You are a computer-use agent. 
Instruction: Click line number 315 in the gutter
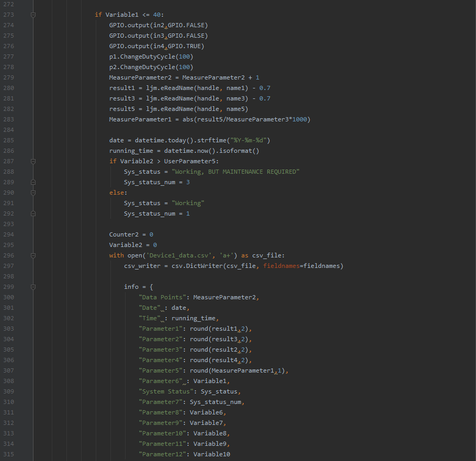point(8,454)
